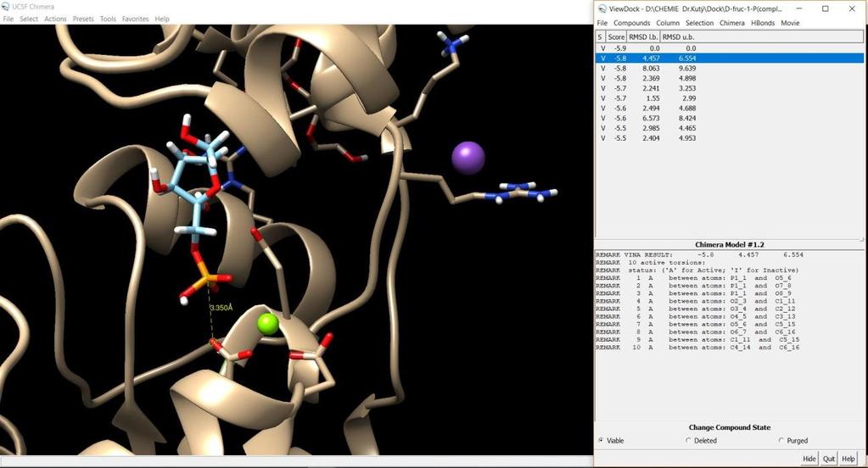The width and height of the screenshot is (868, 468).
Task: Select result row with RMSD l.b. 2.241
Action: tap(729, 88)
